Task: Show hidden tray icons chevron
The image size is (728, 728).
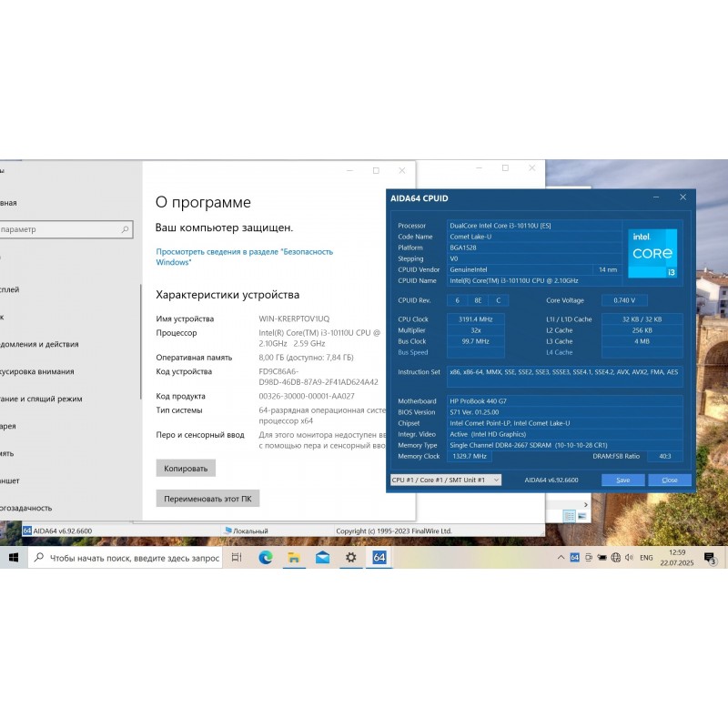Action: [561, 558]
